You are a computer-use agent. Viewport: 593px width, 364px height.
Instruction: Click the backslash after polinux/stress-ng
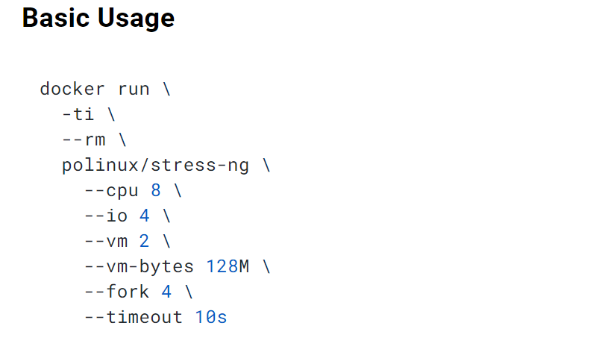266,166
